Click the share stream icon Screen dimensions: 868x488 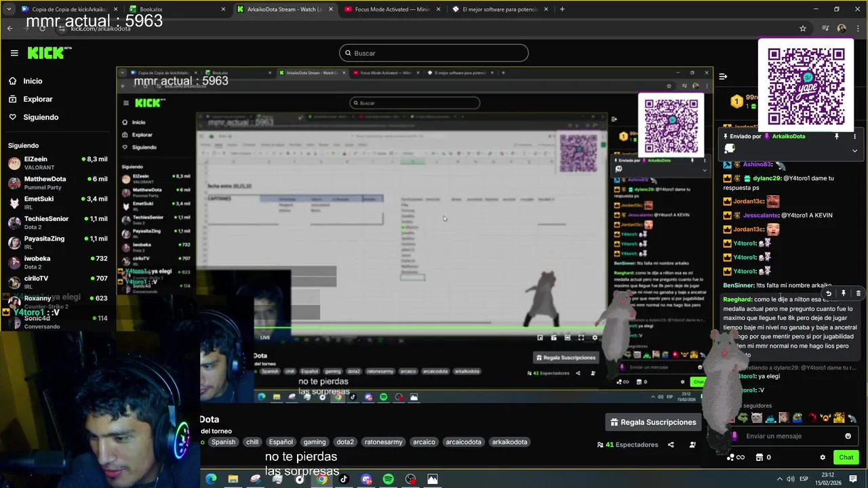[x=671, y=445]
